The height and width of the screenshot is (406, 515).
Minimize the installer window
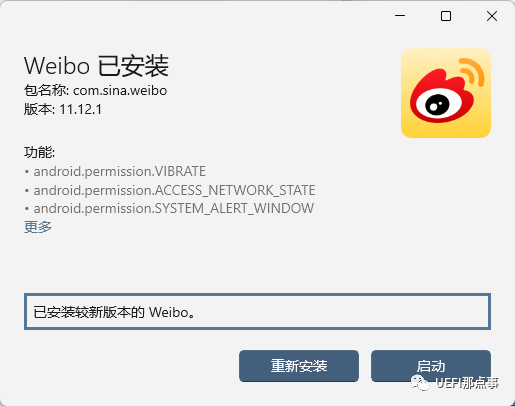click(x=400, y=16)
